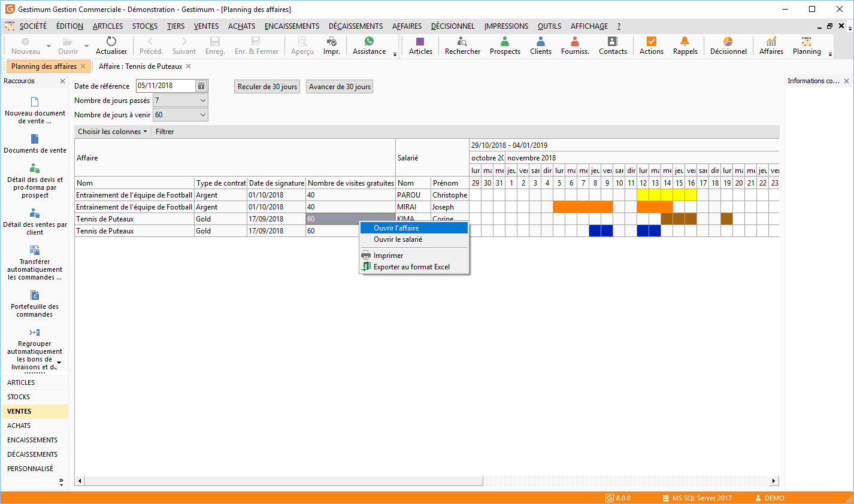Open Fourniss. from the toolbar
Screen dimensions: 854x504
(575, 45)
